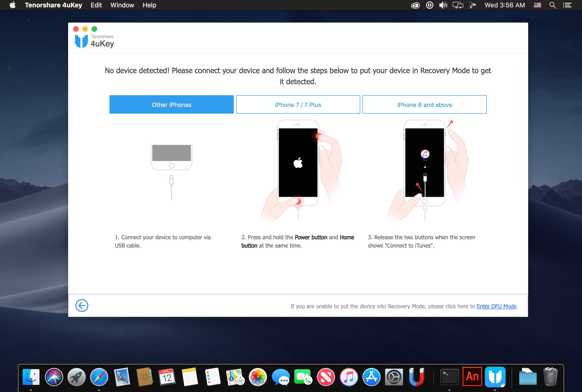582x392 pixels.
Task: Open the Tenorshare 4uKey app menu
Action: (54, 5)
